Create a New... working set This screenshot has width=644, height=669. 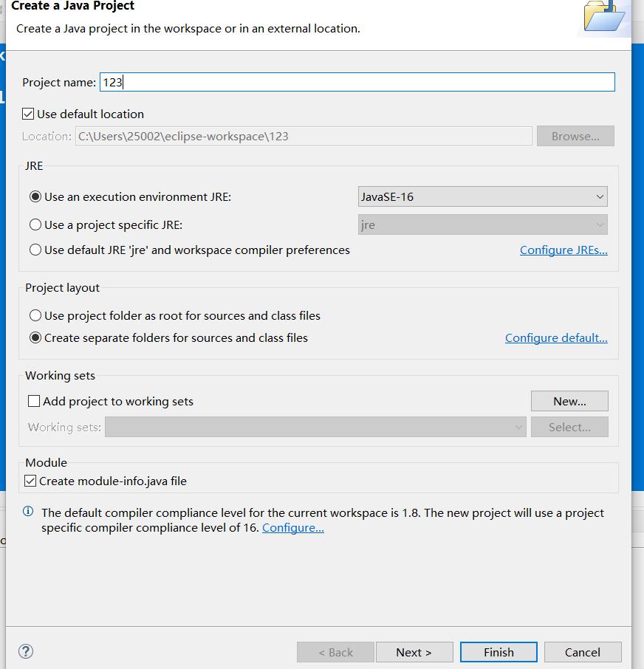click(569, 401)
